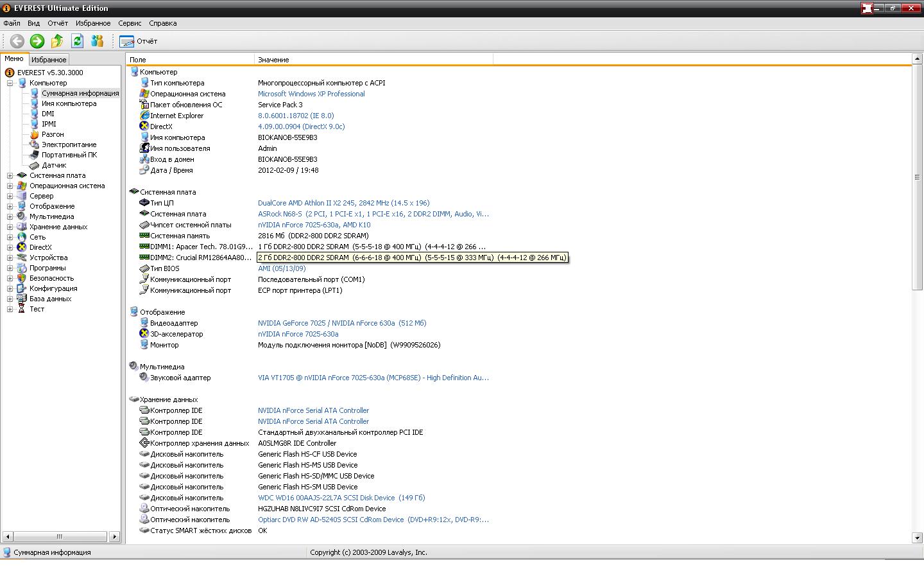Viewport: 924px width, 578px height.
Task: Open the NVIDIA GeForce 7025 video adapter link
Action: coord(342,323)
